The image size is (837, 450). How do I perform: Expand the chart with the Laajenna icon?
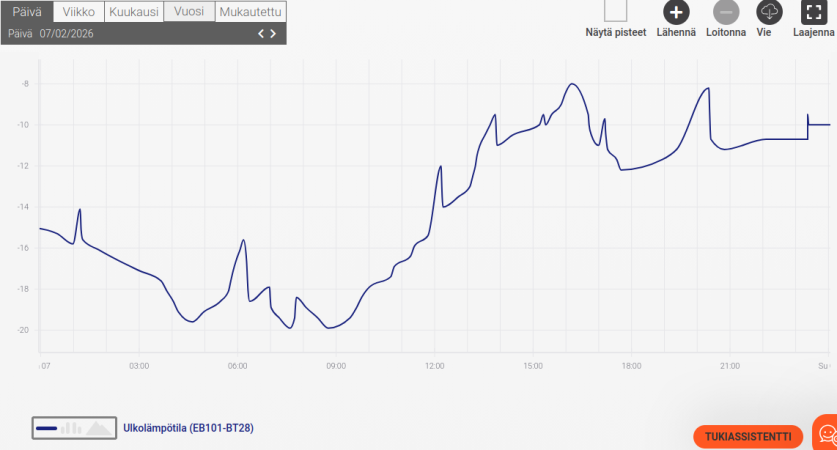pos(814,12)
